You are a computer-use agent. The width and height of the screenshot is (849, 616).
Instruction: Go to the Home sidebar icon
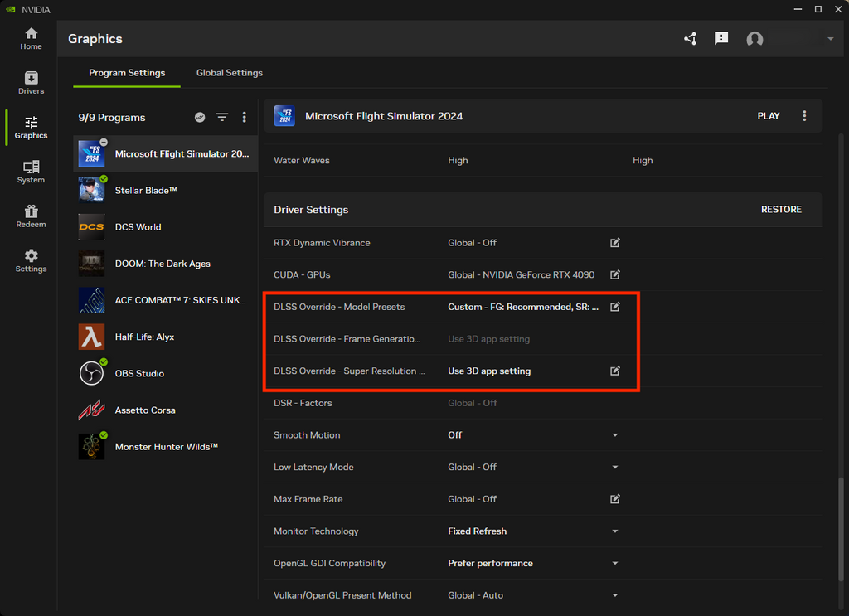click(31, 38)
